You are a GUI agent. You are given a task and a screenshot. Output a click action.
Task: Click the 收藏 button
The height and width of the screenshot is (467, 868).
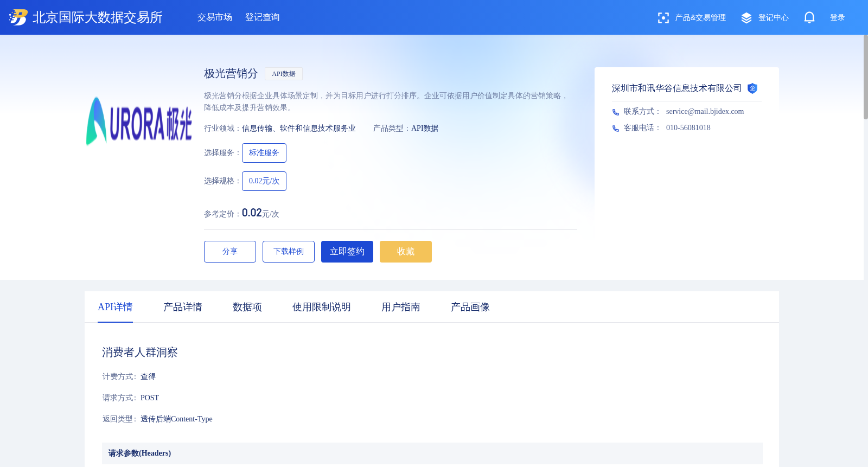pos(406,252)
